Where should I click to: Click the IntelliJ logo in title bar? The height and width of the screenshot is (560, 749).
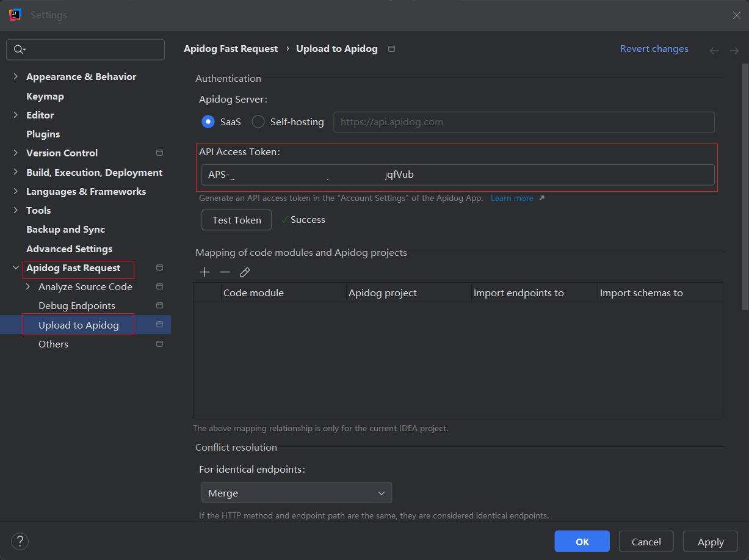coord(15,15)
